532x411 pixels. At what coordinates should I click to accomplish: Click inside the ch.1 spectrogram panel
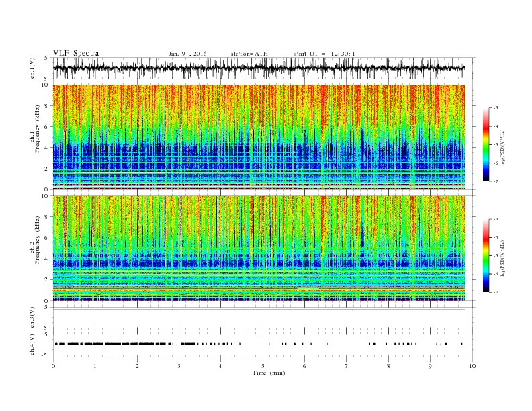[x=259, y=137]
